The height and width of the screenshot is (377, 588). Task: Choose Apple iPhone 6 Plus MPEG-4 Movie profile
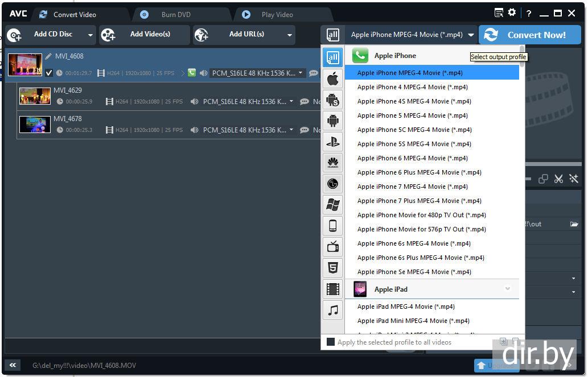pyautogui.click(x=419, y=172)
